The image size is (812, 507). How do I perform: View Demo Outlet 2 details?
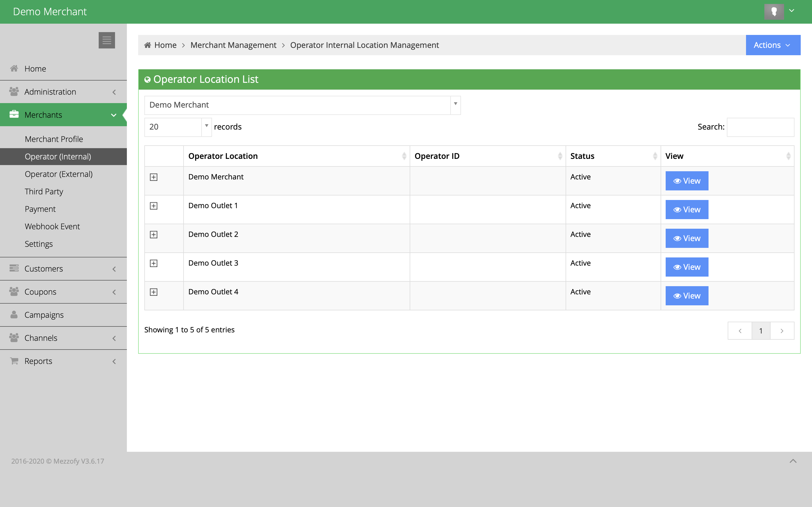click(x=687, y=238)
